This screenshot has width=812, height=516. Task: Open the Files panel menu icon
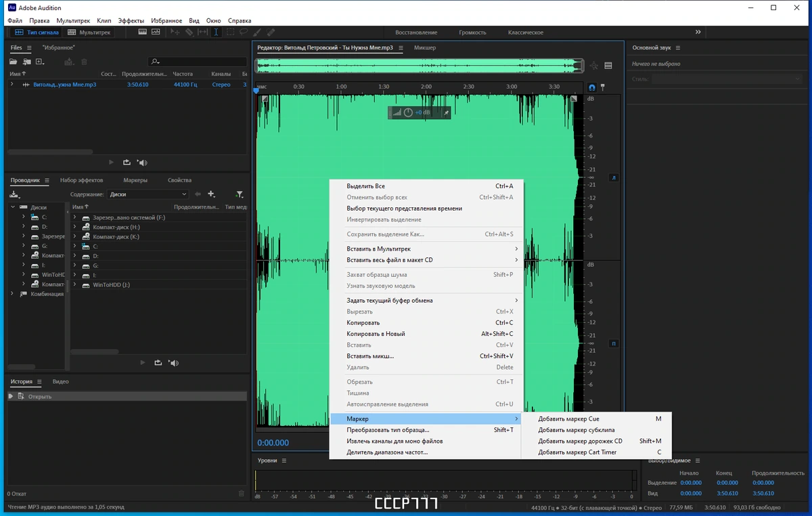(x=28, y=48)
